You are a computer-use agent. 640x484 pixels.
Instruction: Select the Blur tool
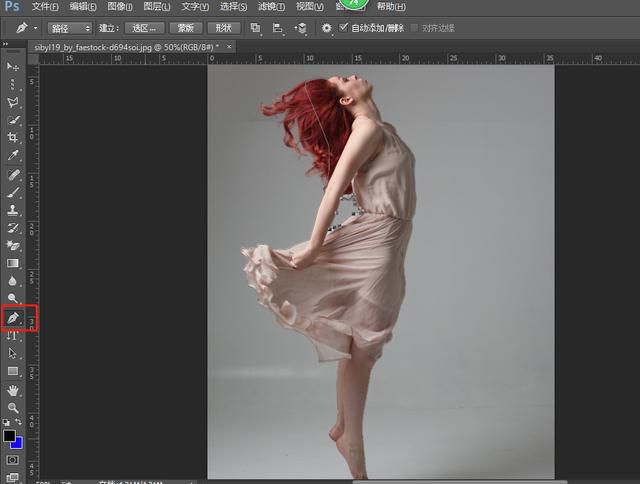[x=13, y=281]
